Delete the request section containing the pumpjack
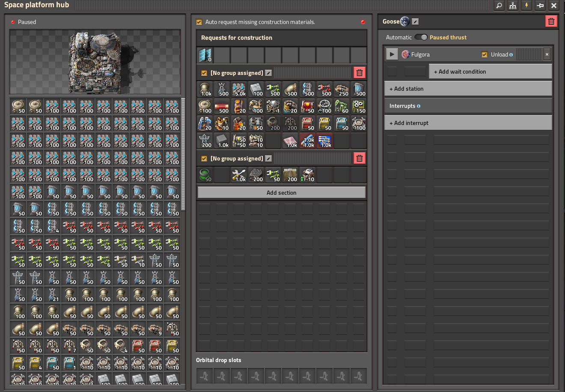 (360, 73)
